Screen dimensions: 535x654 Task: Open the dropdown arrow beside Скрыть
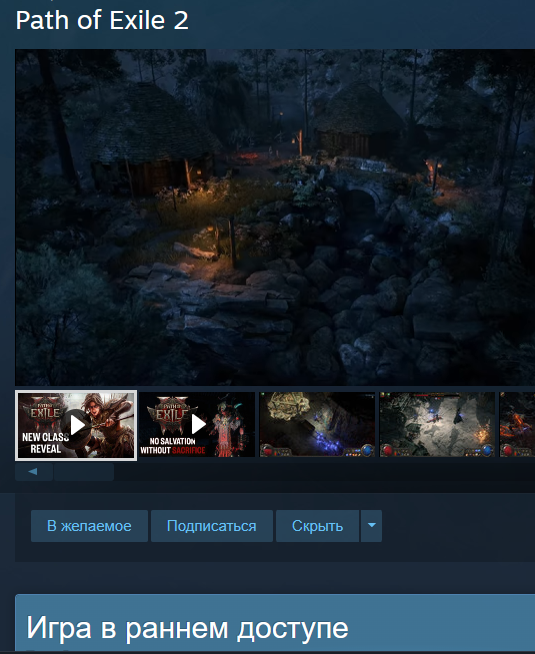[371, 526]
